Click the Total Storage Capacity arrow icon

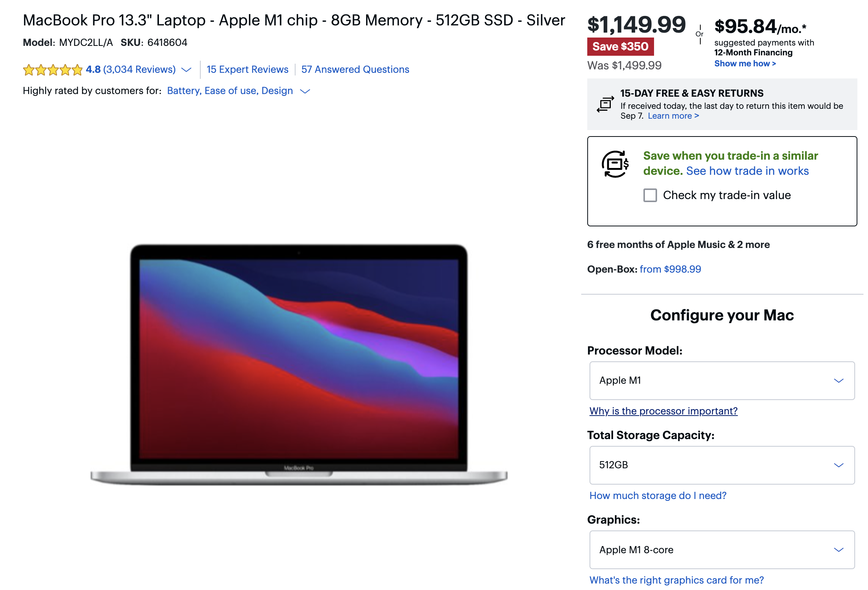click(x=839, y=465)
